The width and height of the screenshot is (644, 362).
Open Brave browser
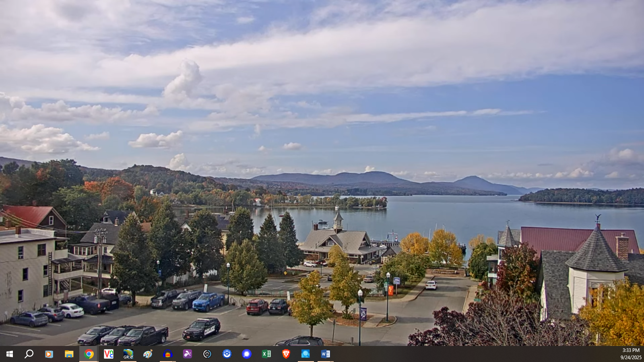(286, 354)
